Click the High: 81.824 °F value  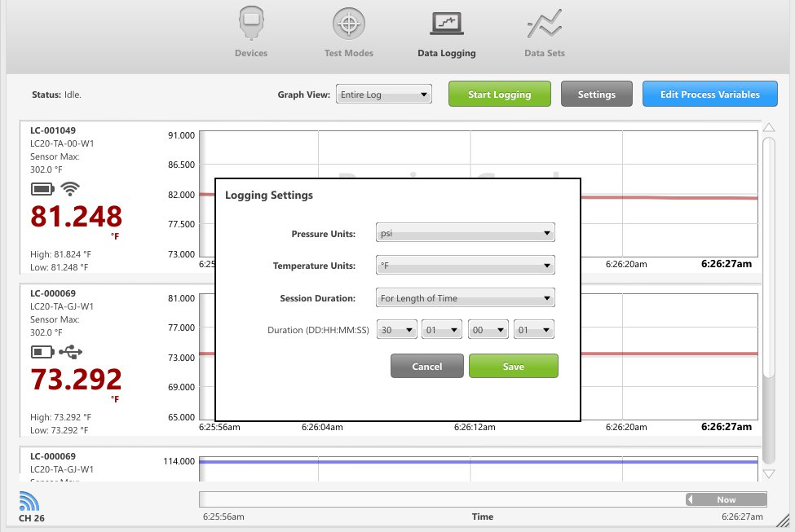click(61, 254)
